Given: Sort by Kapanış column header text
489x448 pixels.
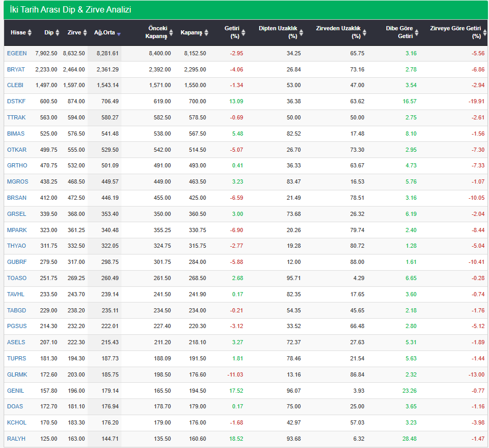Looking at the screenshot, I should point(191,32).
